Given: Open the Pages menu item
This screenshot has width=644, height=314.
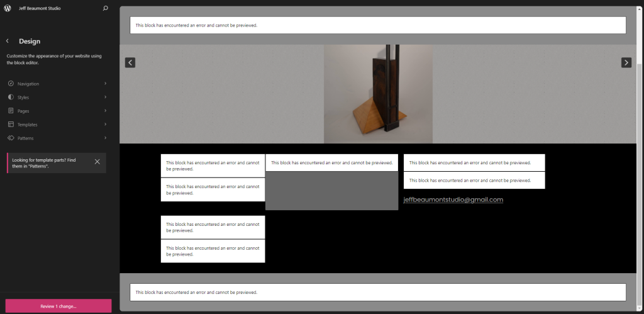Looking at the screenshot, I should tap(24, 111).
